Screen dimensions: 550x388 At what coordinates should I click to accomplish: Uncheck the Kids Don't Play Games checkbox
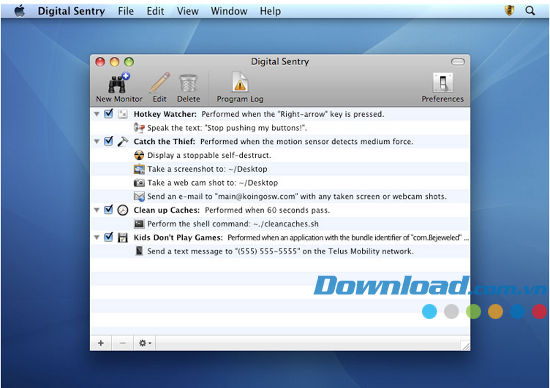point(108,237)
